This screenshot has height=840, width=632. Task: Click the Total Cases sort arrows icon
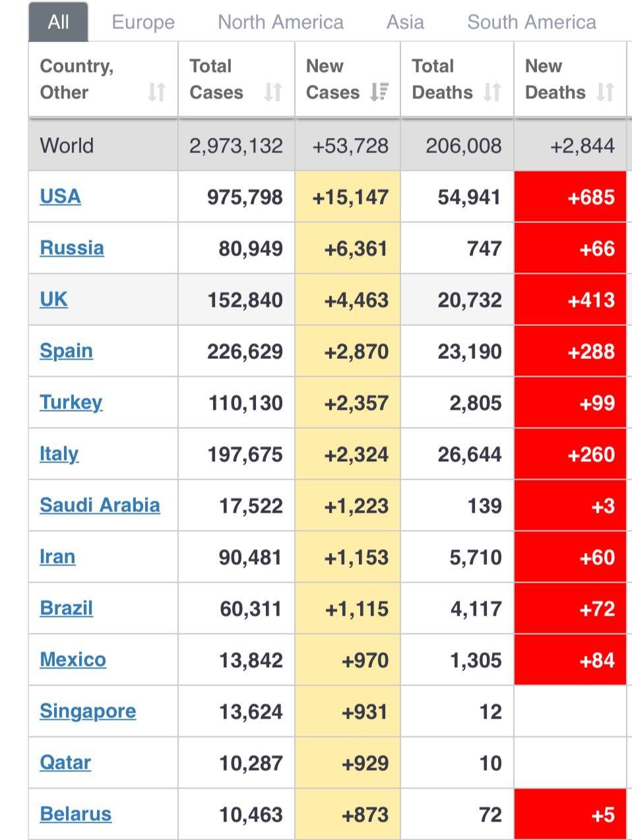(x=273, y=92)
